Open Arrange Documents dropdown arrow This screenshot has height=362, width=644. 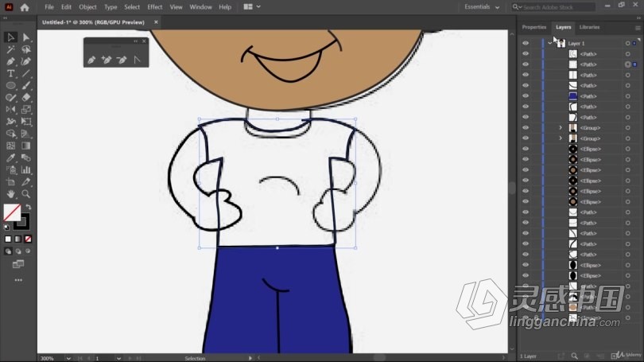coord(258,7)
